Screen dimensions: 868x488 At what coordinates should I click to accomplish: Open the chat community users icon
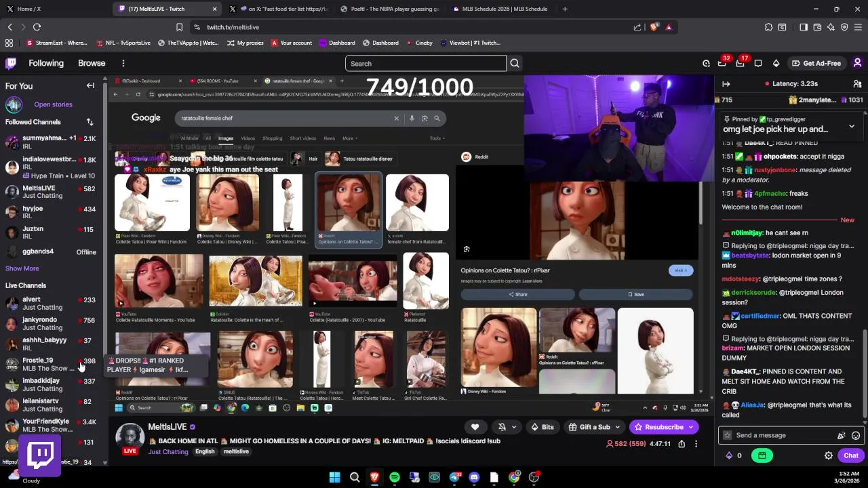(857, 84)
